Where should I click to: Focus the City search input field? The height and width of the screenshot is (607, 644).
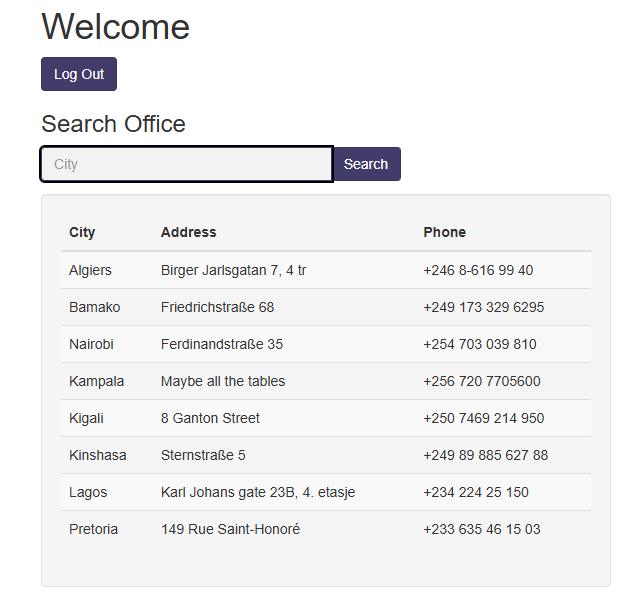(186, 164)
